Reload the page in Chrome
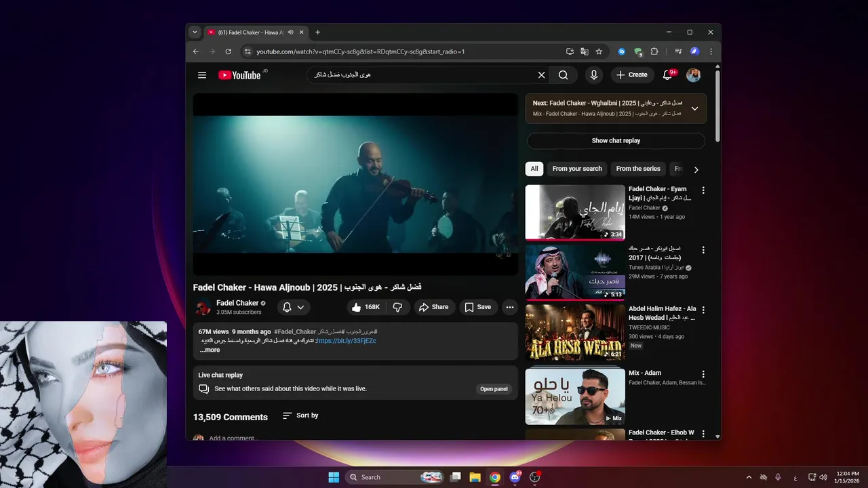Viewport: 868px width, 488px height. click(229, 52)
